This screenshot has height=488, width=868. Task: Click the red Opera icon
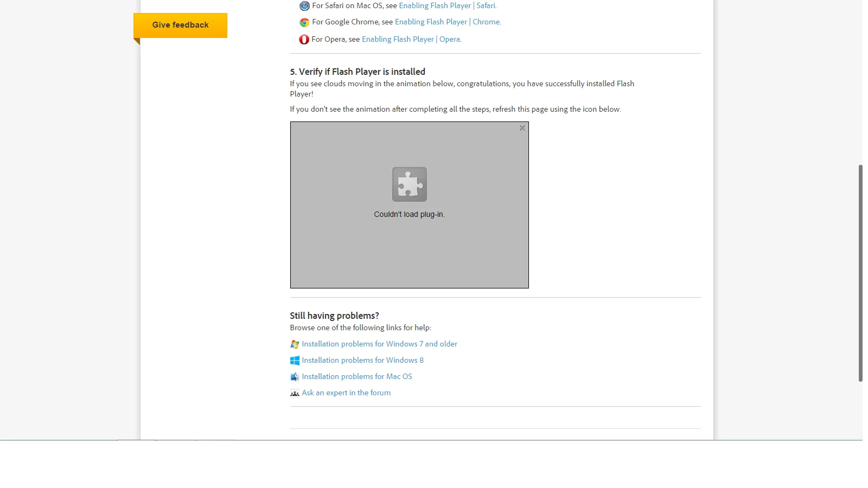(304, 40)
